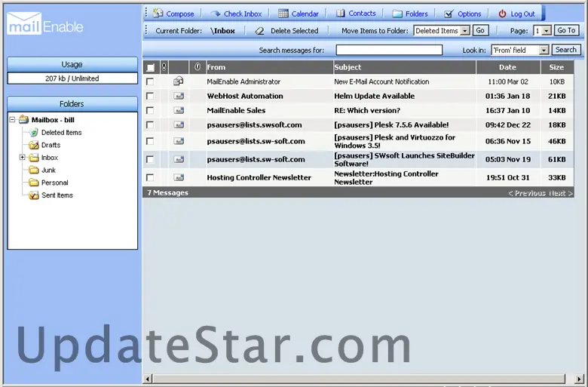Check the WebHost Automation message checkbox
Viewport: 588px width, 387px height.
click(x=150, y=96)
